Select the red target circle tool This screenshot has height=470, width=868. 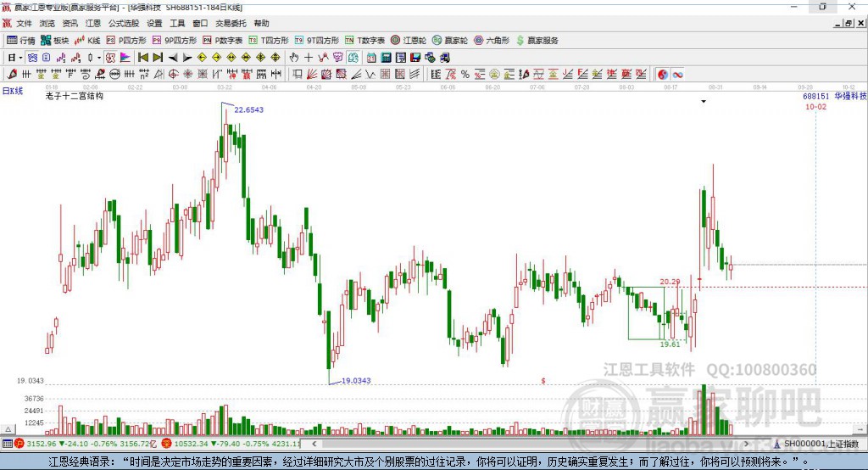tap(173, 75)
